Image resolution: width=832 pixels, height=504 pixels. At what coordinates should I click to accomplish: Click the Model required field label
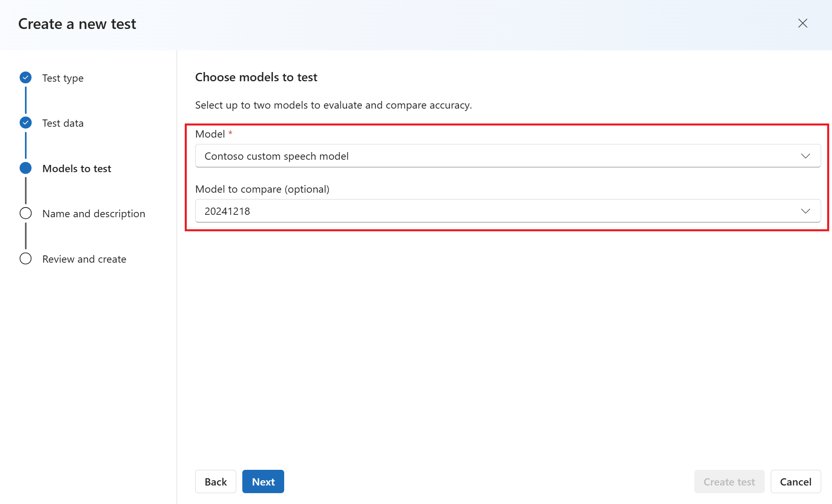(214, 134)
